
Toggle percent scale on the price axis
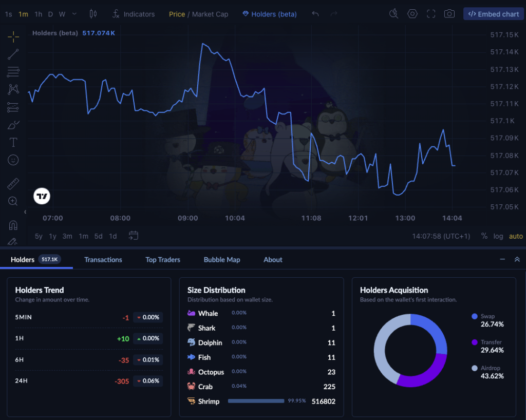pos(483,236)
